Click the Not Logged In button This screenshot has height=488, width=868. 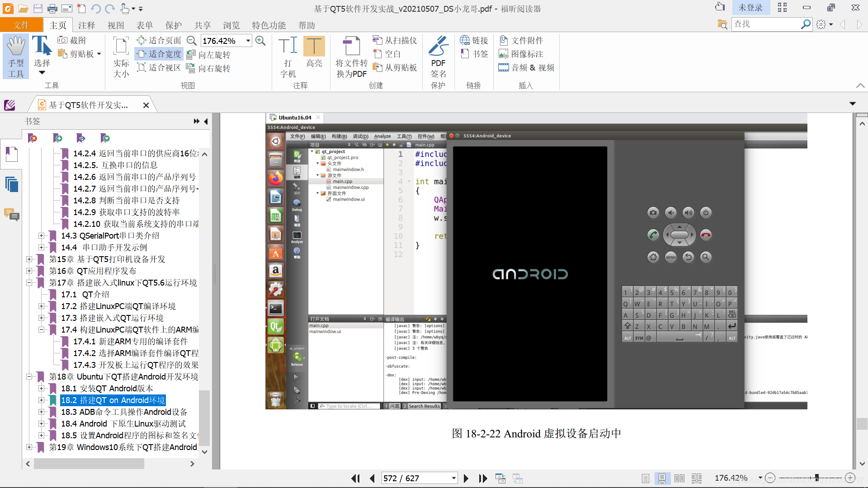[x=750, y=8]
